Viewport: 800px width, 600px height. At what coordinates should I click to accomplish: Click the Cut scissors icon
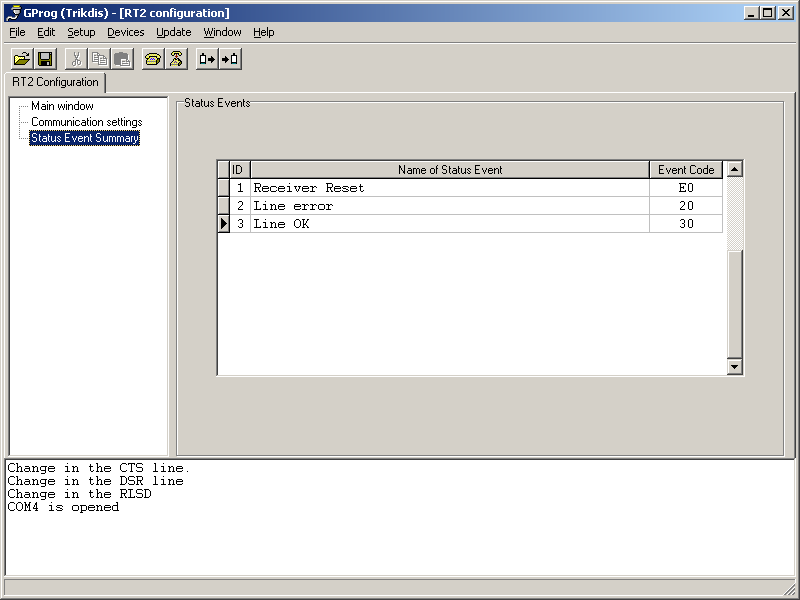click(77, 59)
